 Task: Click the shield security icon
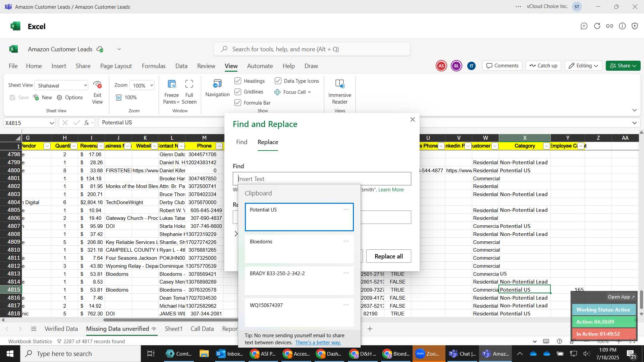tap(635, 26)
